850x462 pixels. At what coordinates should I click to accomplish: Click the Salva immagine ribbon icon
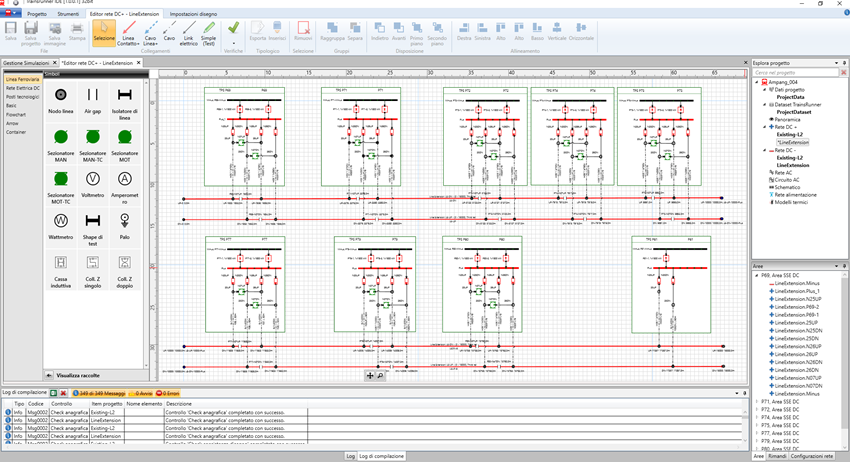tap(55, 33)
